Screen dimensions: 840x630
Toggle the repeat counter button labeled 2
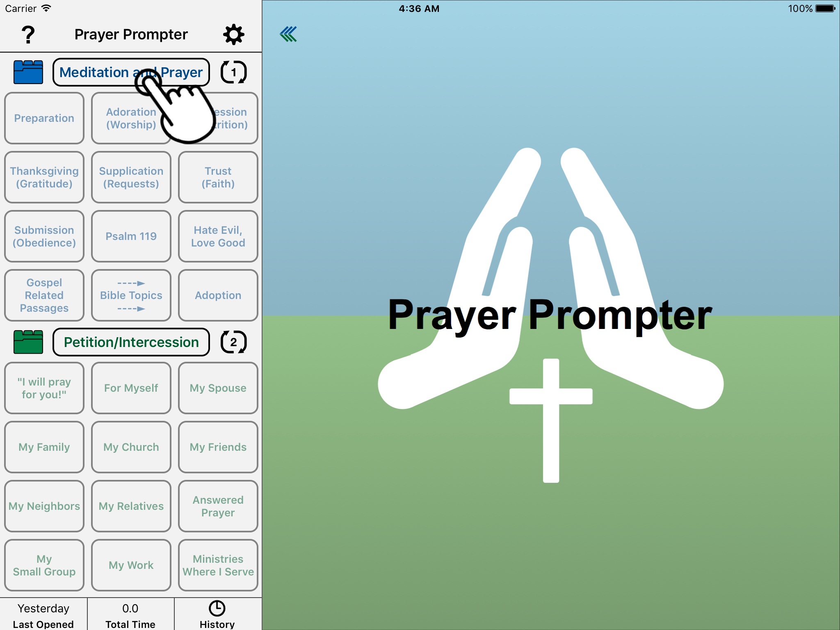coord(232,343)
